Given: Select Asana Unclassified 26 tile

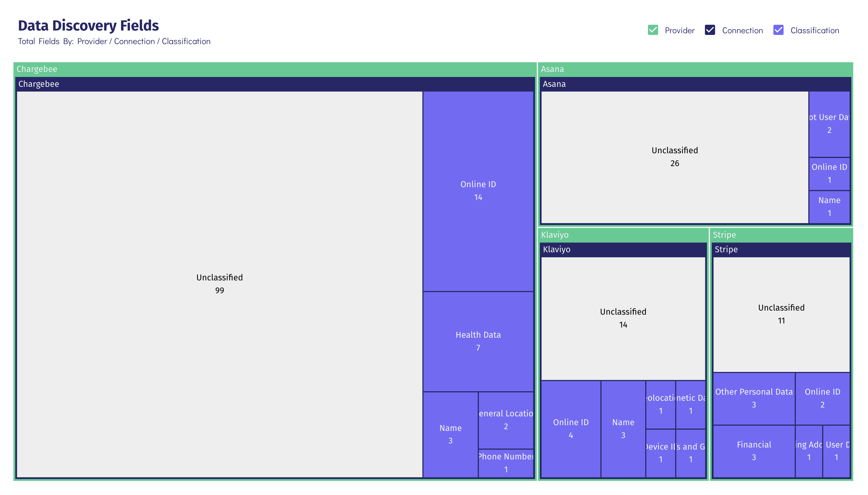Looking at the screenshot, I should [x=674, y=157].
